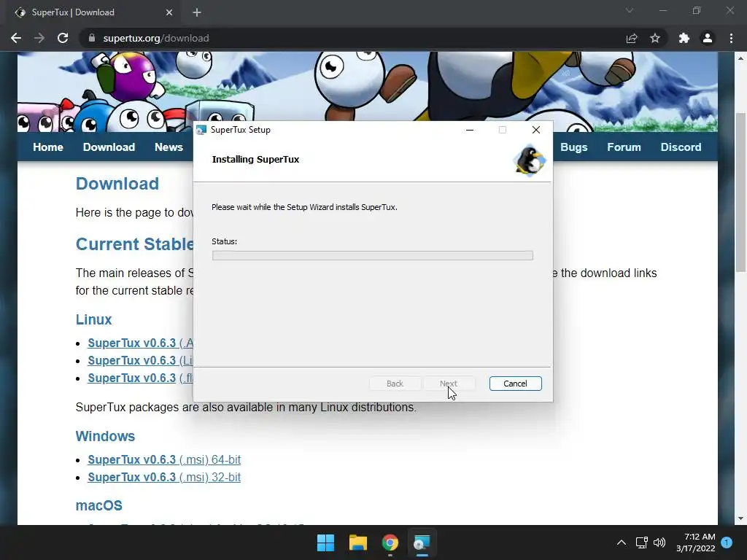Open Chrome extensions puzzle icon
This screenshot has height=560, width=747.
coord(684,38)
